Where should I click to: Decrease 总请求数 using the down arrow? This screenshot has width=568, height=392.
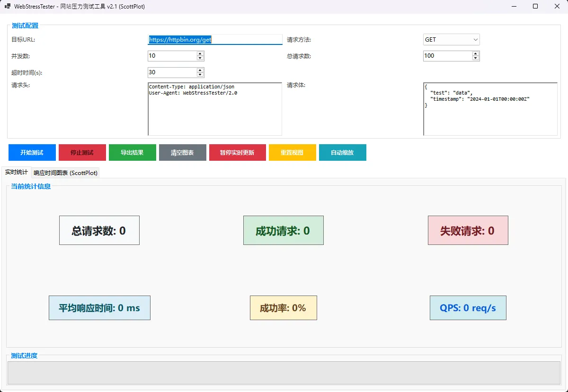click(476, 58)
